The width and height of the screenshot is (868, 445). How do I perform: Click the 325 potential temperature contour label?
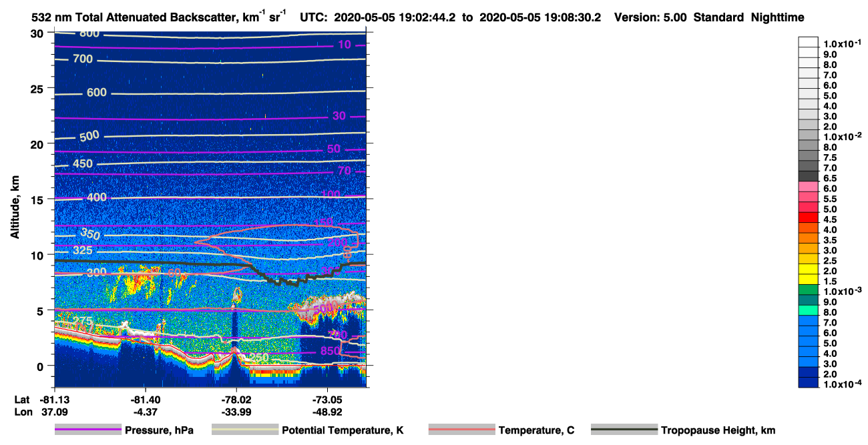(83, 250)
